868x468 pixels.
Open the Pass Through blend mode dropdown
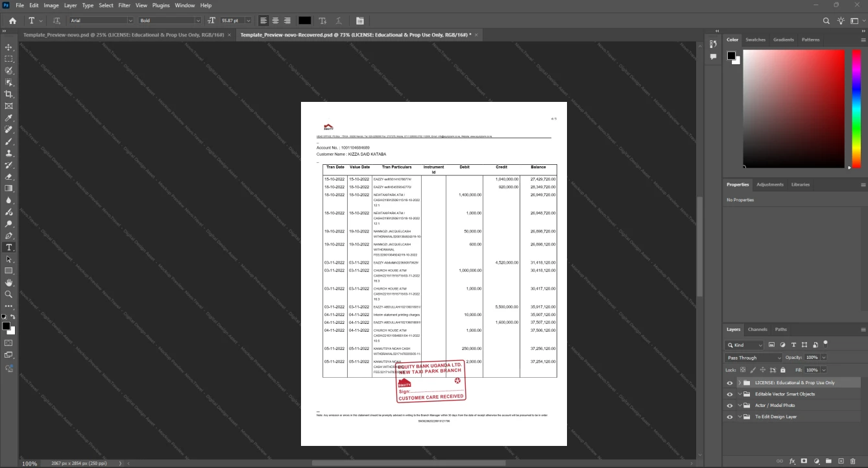[x=754, y=358]
